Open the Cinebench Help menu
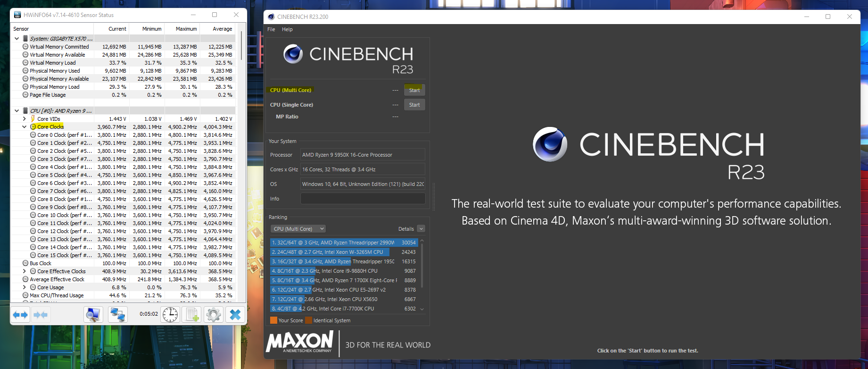Viewport: 868px width, 369px height. pyautogui.click(x=287, y=29)
